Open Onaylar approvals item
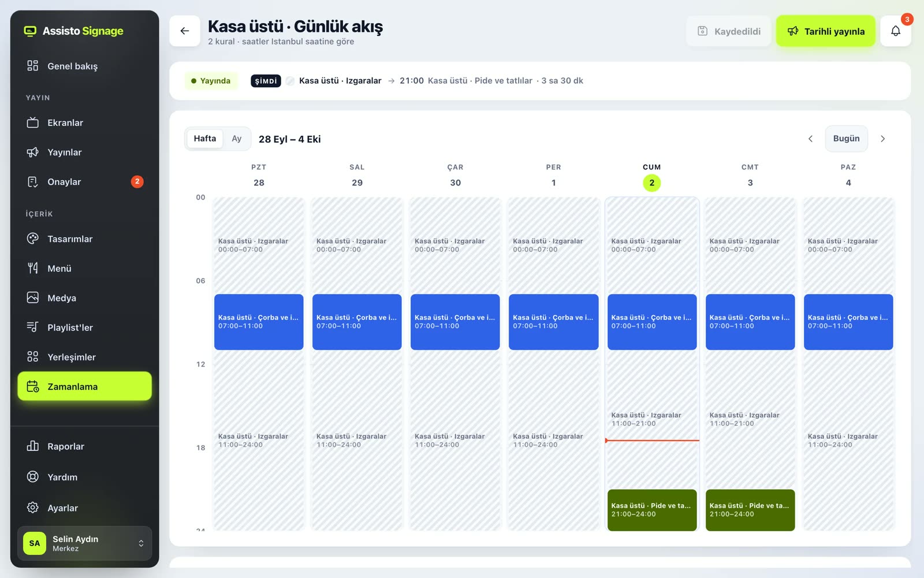 click(x=84, y=181)
